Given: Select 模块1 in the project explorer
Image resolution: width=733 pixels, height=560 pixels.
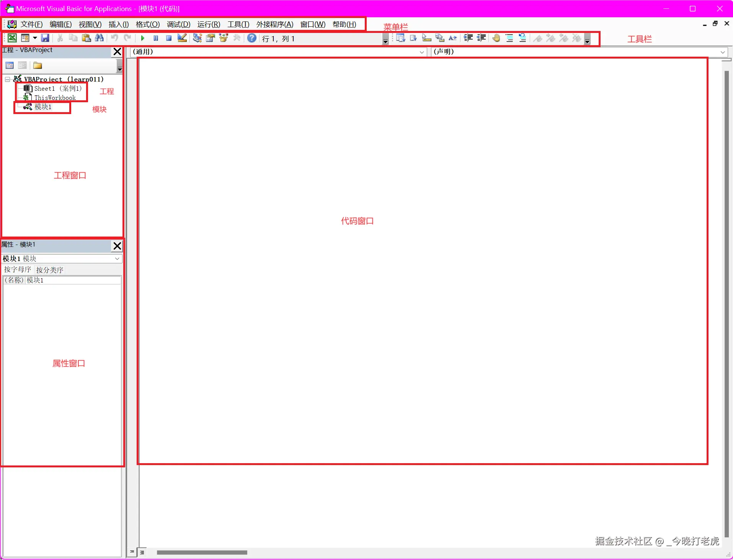Looking at the screenshot, I should [43, 107].
